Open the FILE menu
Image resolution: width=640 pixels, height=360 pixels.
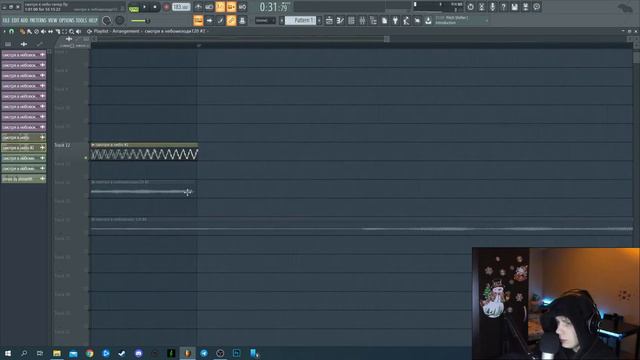pyautogui.click(x=6, y=20)
